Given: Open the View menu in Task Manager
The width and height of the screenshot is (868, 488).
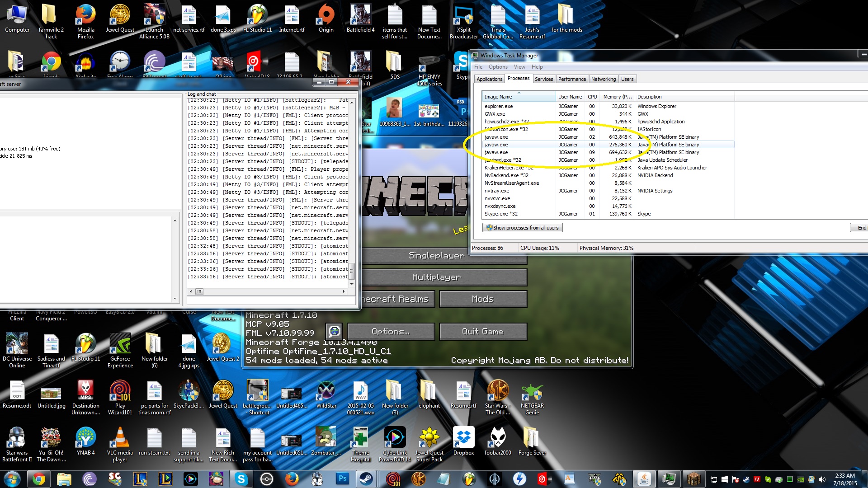Looking at the screenshot, I should (519, 67).
